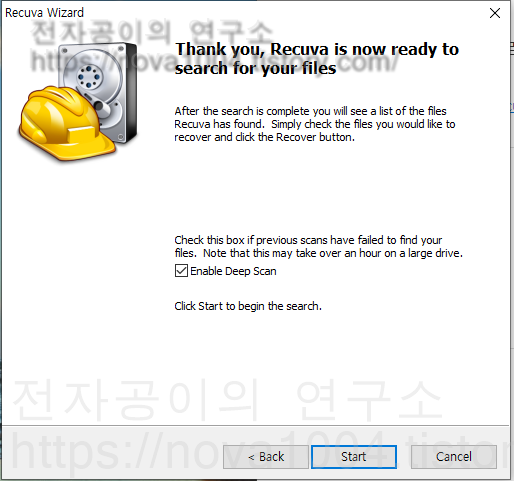Click the 'After the search is complete' paragraph
This screenshot has width=514, height=481.
pos(315,124)
